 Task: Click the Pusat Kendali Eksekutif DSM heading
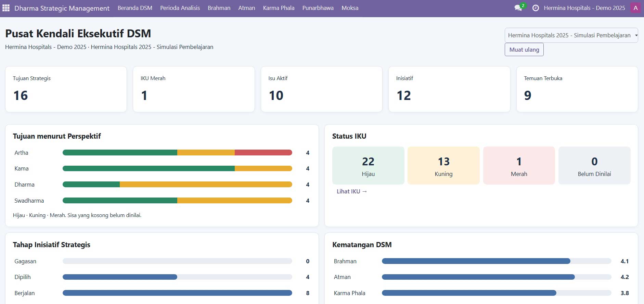pos(78,34)
